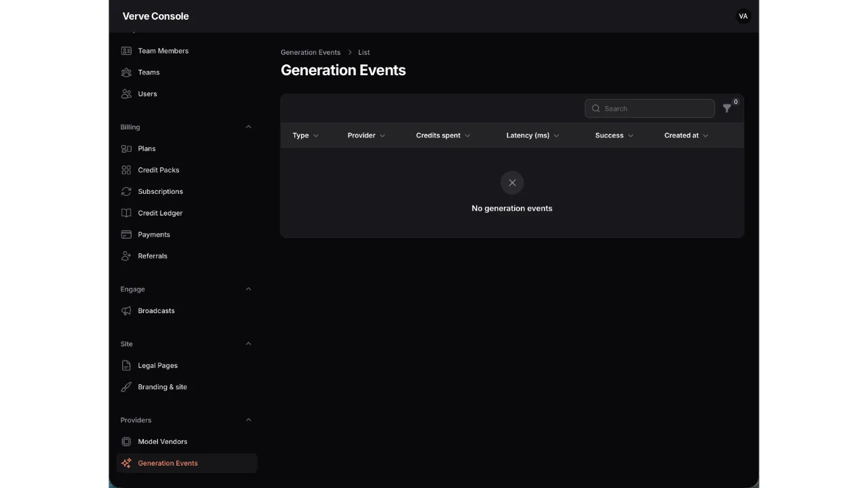Sort by the Created at column header

click(686, 136)
